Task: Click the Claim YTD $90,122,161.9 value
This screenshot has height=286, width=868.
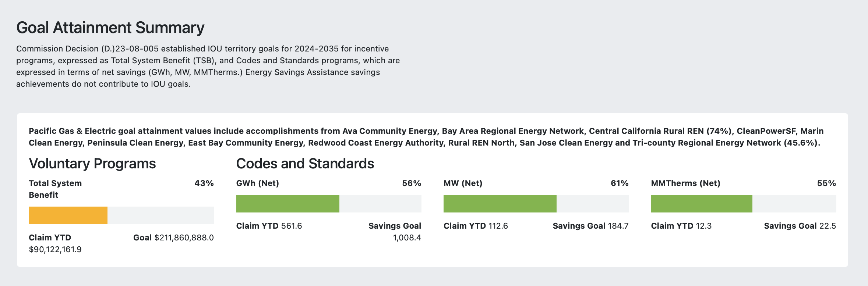Action: [x=55, y=250]
